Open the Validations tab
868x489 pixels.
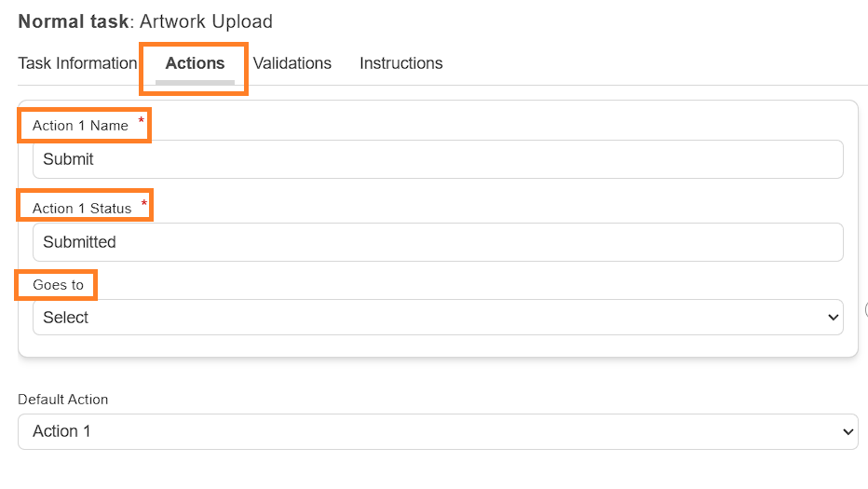292,63
